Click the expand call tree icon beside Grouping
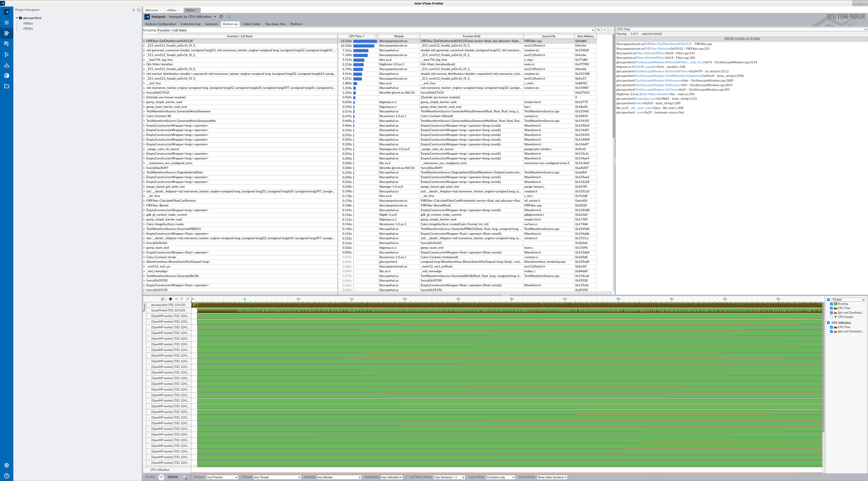The width and height of the screenshot is (868, 481). 611,30
